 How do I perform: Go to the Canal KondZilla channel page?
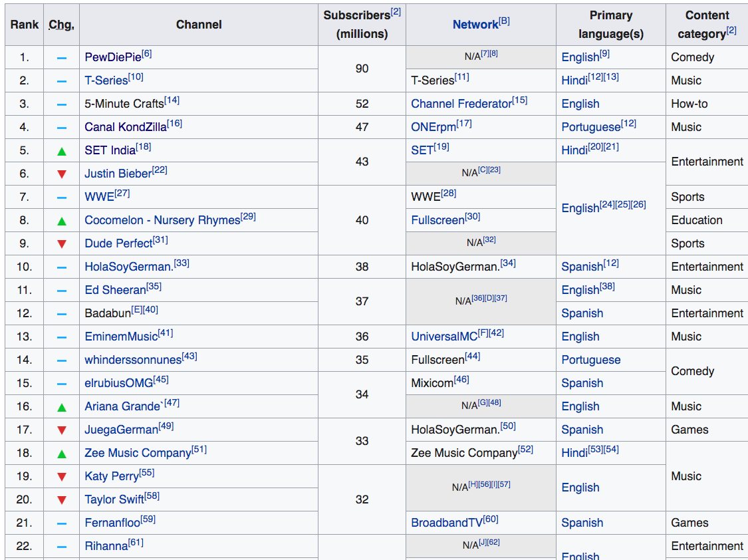(125, 127)
